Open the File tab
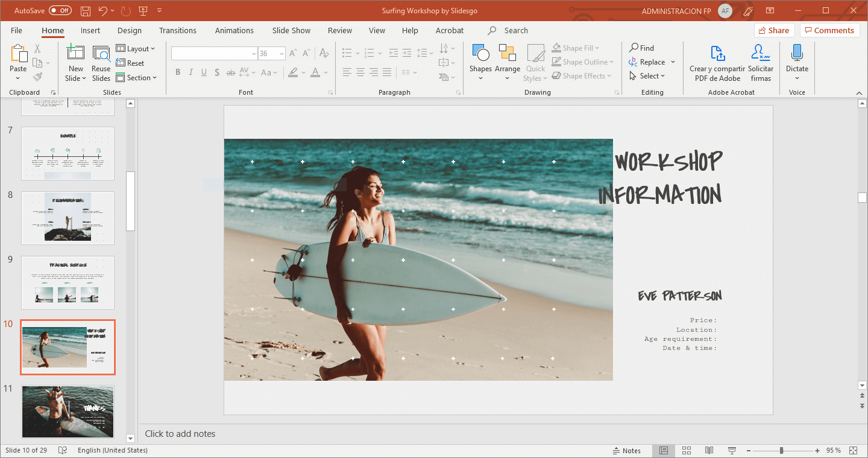The image size is (868, 458). tap(16, 30)
